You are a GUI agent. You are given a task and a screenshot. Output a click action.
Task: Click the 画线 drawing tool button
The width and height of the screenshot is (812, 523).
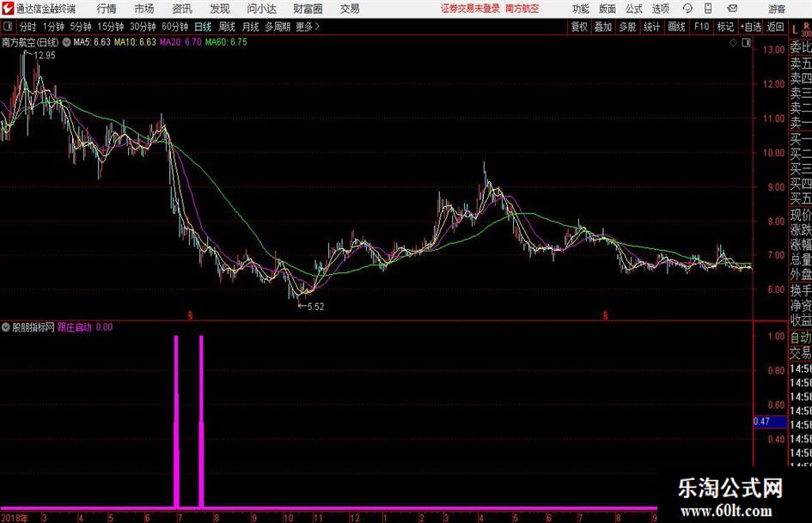click(676, 27)
